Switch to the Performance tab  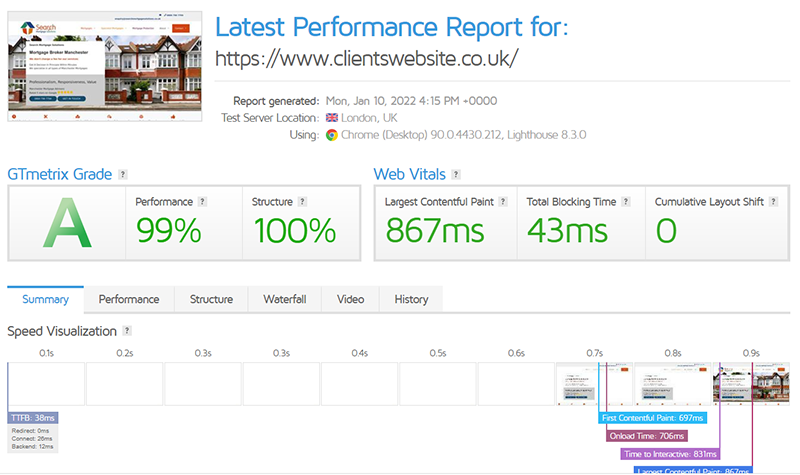[129, 299]
